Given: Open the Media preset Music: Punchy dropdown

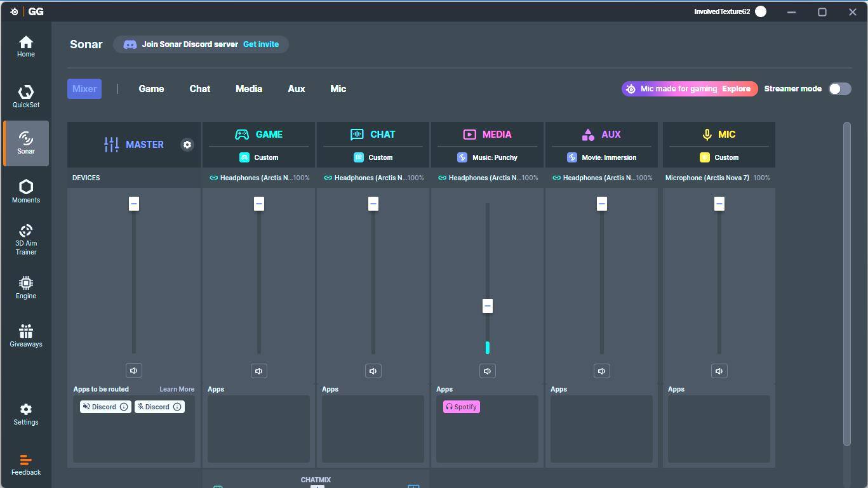Looking at the screenshot, I should 487,157.
